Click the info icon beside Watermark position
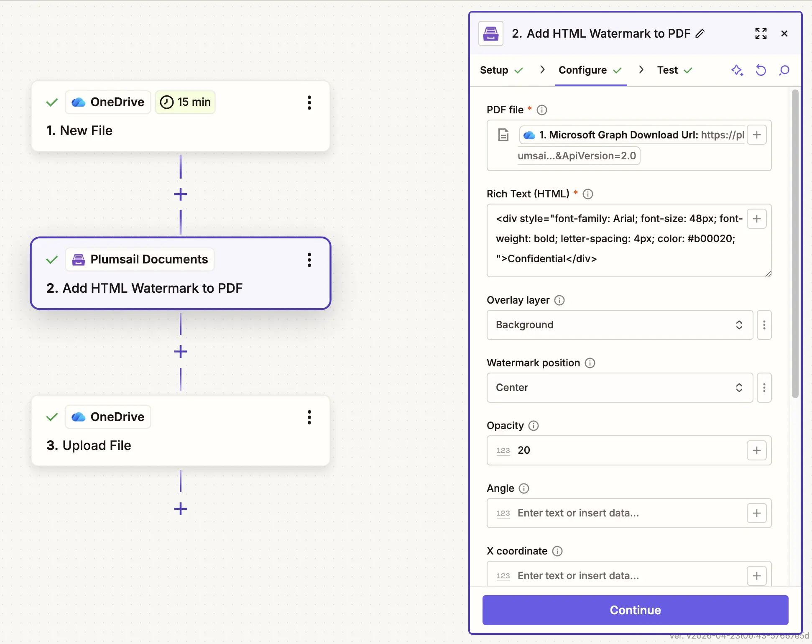The width and height of the screenshot is (812, 644). click(590, 363)
